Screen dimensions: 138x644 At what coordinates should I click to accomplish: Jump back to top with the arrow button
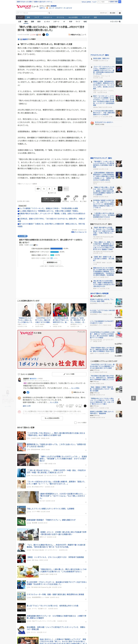[x=133, y=398]
